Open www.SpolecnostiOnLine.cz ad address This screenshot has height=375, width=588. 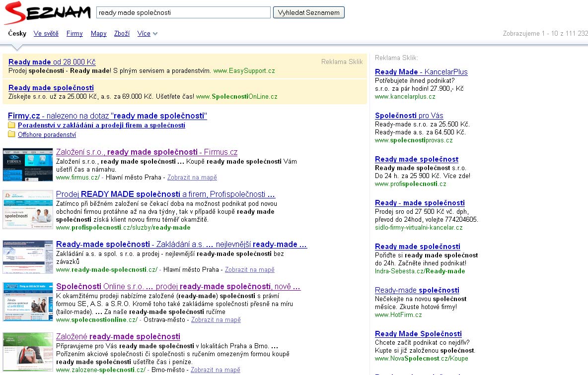coord(236,97)
